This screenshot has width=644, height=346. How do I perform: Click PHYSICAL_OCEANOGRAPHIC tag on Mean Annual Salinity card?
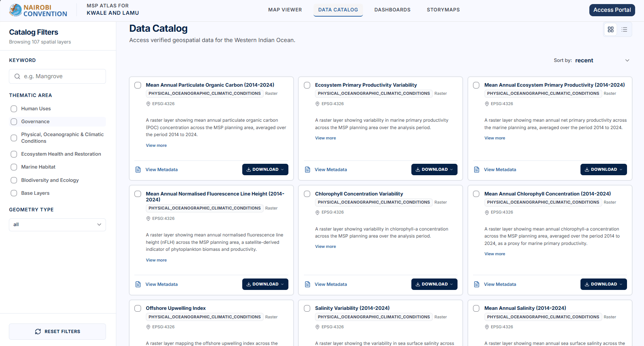(543, 317)
